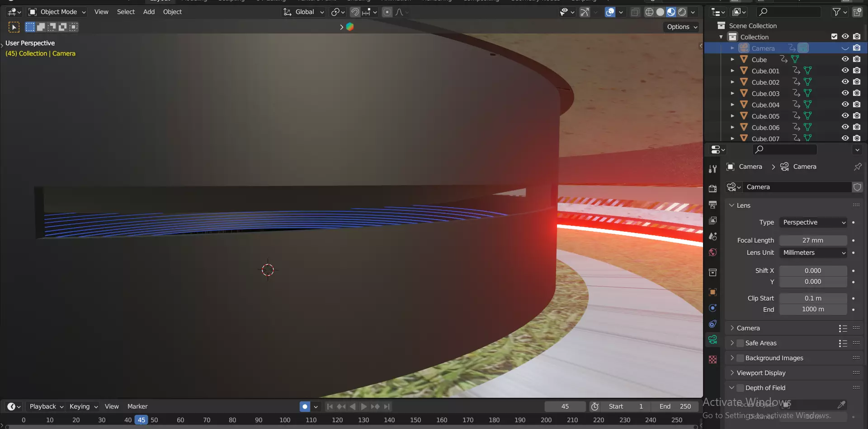Open the Render properties tab
The image size is (868, 429).
(713, 189)
